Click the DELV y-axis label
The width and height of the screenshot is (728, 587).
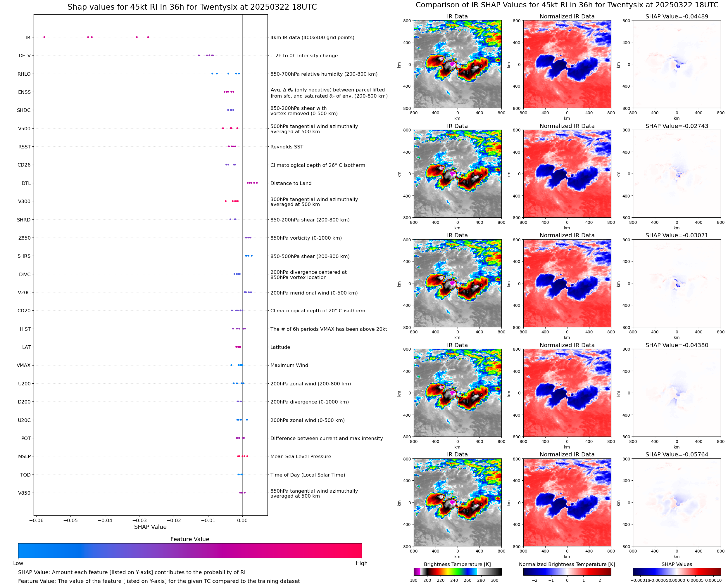[x=25, y=56]
